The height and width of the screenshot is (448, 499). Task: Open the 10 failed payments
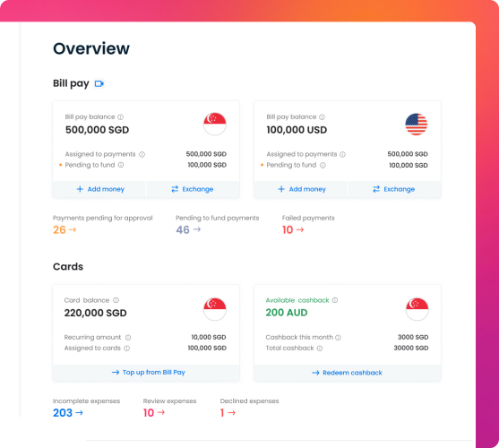pos(293,229)
